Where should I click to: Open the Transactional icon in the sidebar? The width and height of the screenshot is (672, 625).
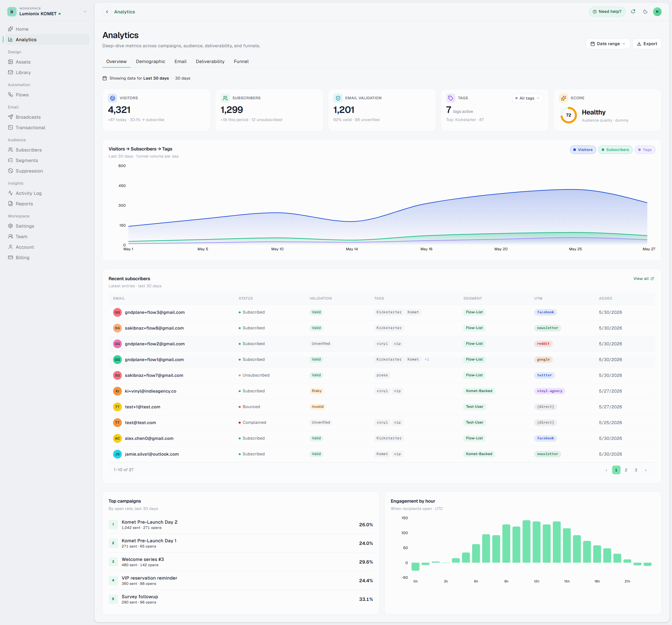[x=10, y=128]
